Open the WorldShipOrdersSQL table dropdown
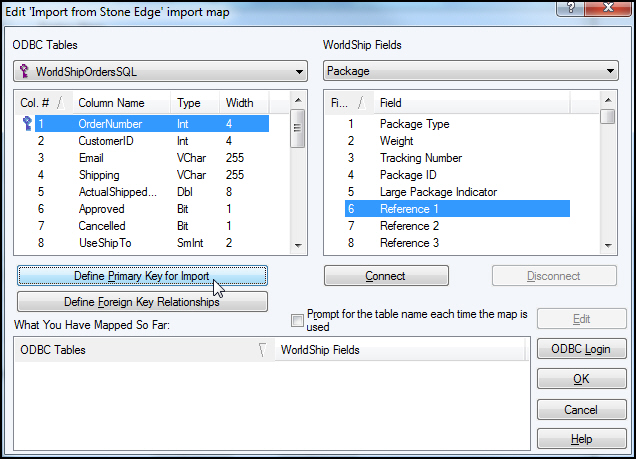Viewport: 636px width, 459px height. [x=160, y=71]
